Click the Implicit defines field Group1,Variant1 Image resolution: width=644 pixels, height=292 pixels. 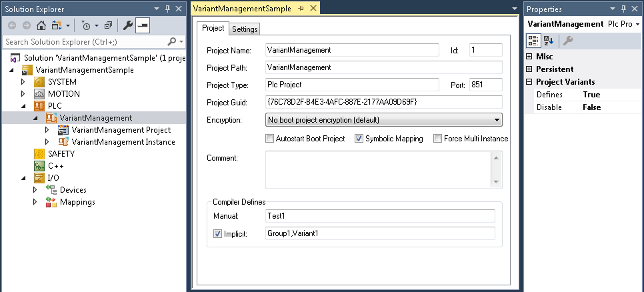point(380,233)
